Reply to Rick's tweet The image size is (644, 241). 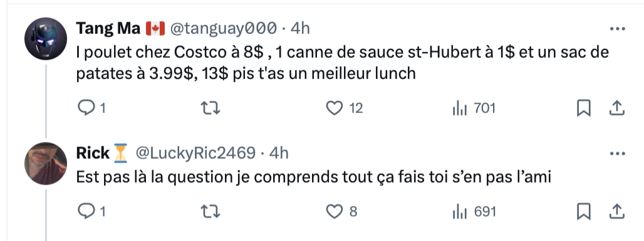[x=91, y=212]
